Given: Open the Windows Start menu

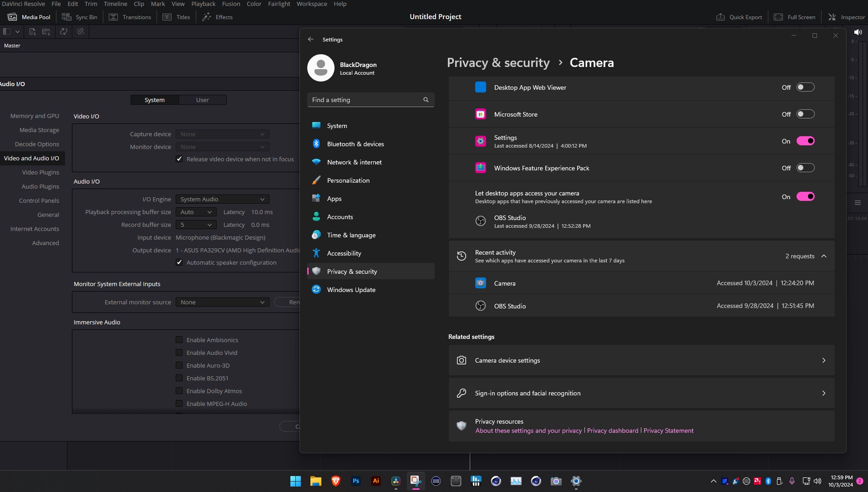Looking at the screenshot, I should [x=296, y=481].
